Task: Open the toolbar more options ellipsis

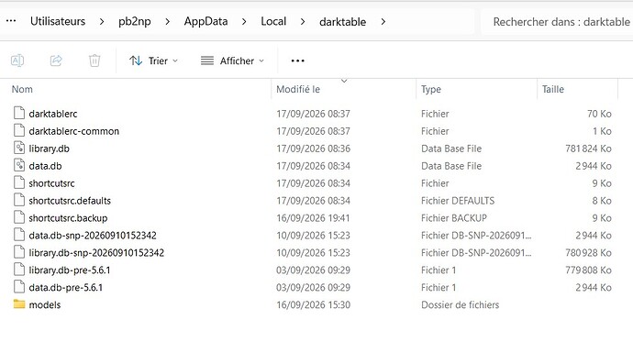Action: [297, 61]
